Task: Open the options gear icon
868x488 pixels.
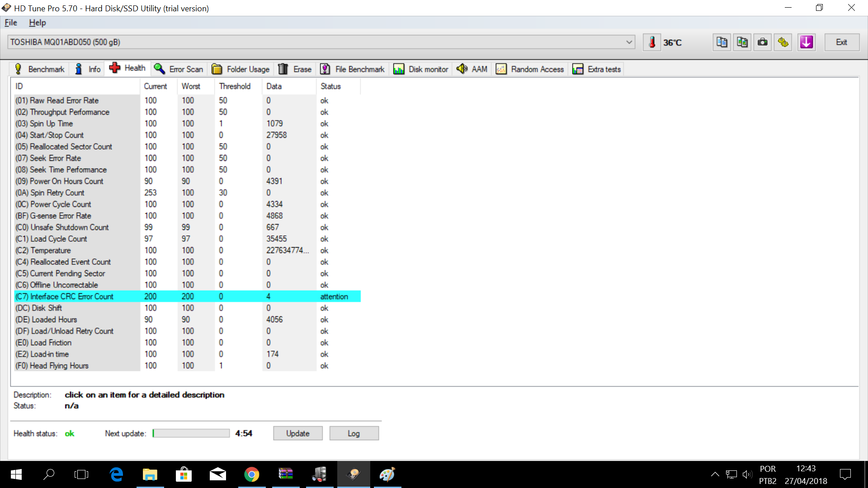Action: (x=783, y=42)
